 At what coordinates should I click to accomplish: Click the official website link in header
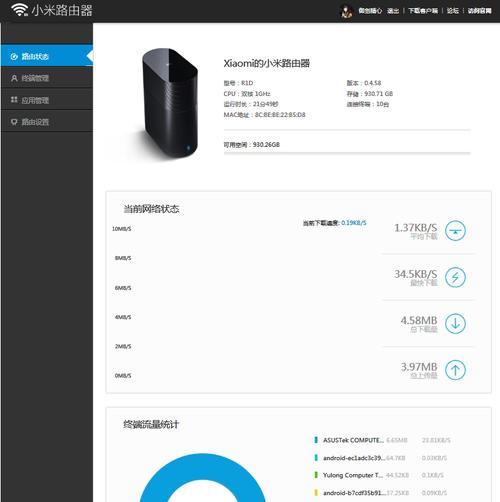point(479,11)
